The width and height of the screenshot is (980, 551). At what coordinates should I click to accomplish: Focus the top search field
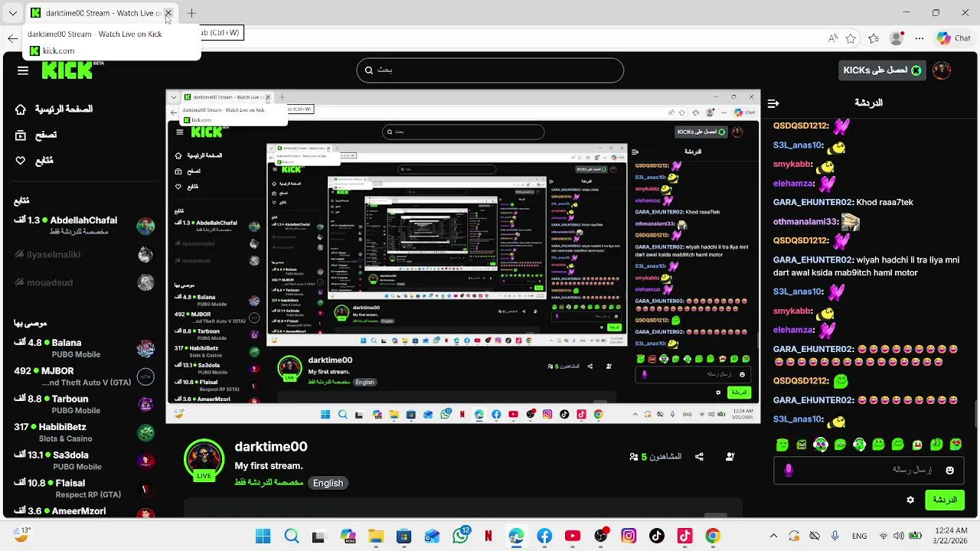tap(490, 70)
